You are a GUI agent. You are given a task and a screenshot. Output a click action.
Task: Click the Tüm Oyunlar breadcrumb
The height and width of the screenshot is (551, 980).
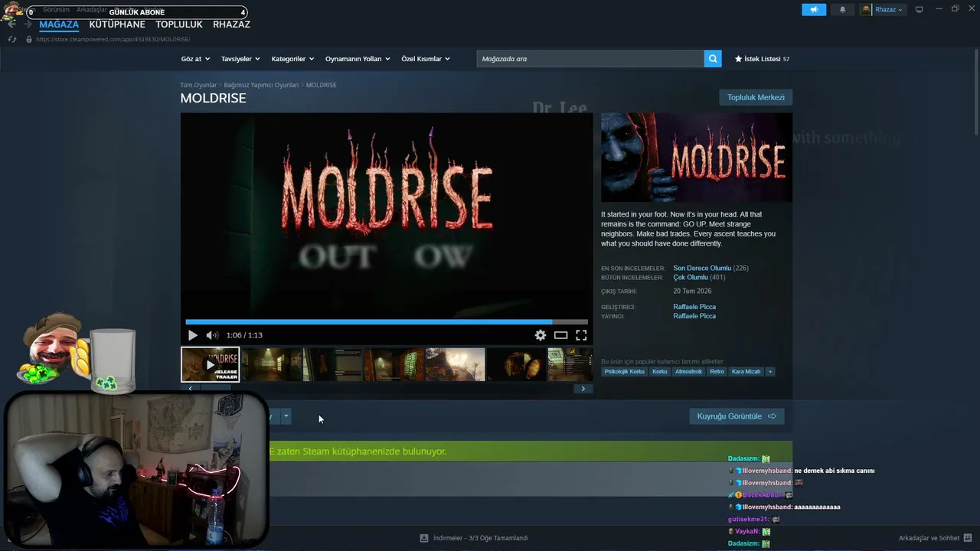[198, 85]
